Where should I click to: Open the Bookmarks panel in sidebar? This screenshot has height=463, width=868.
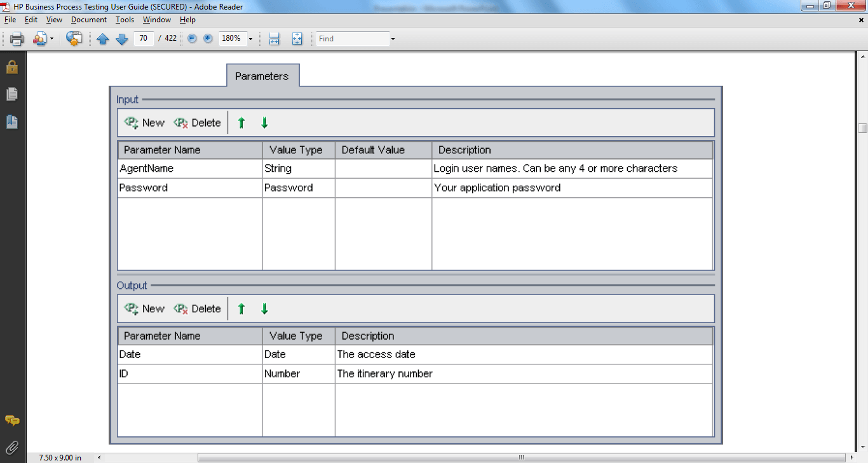click(12, 121)
